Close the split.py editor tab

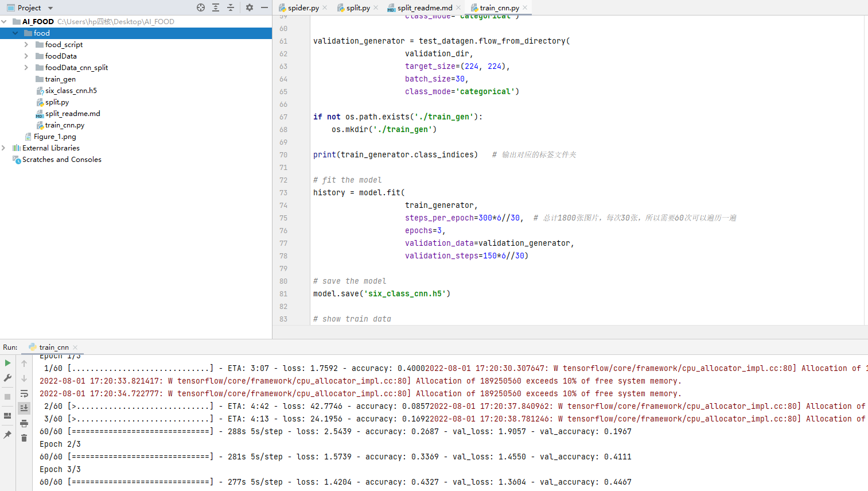(x=376, y=7)
